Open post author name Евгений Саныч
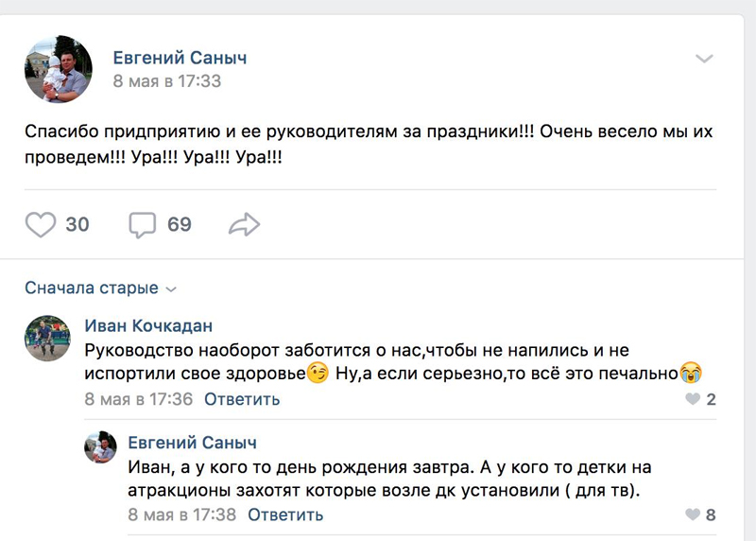Viewport: 756px width, 541px height. 180,59
